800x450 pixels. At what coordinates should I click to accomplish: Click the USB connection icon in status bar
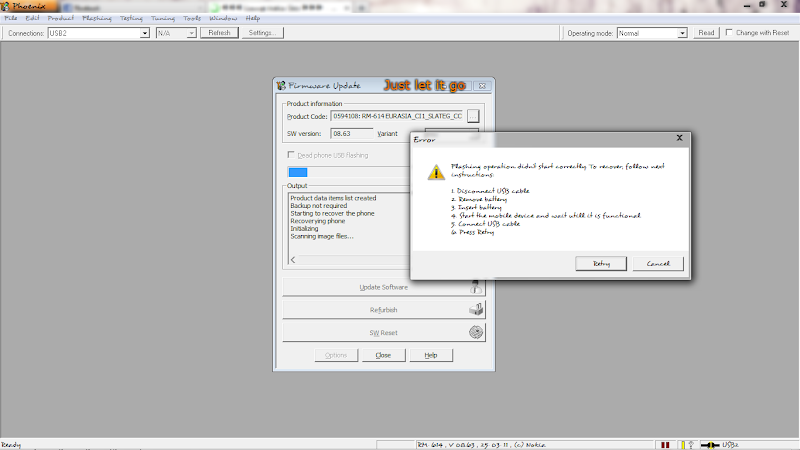[711, 444]
